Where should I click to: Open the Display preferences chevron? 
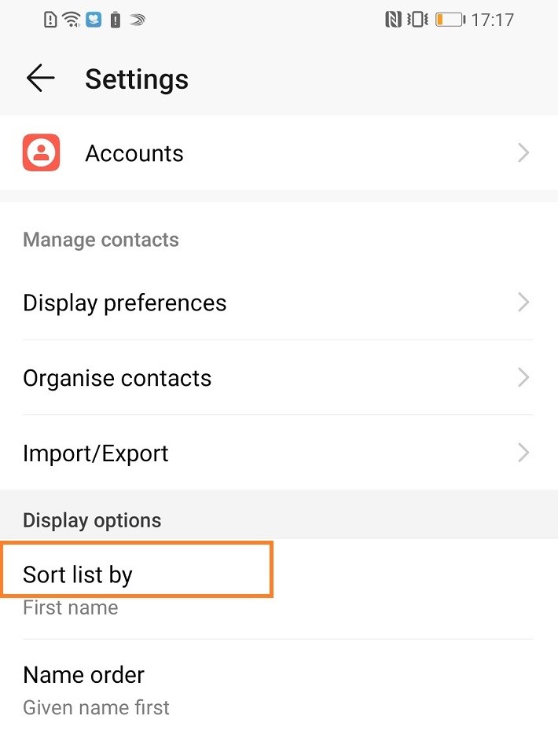tap(523, 302)
